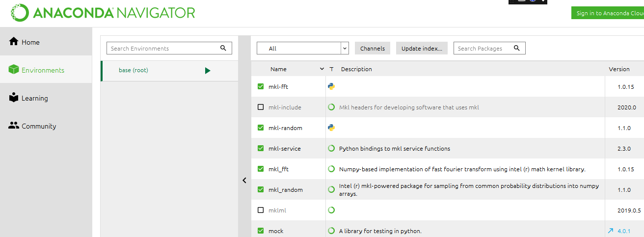Check the mkl-include package checkbox
This screenshot has width=644, height=237.
coord(261,107)
